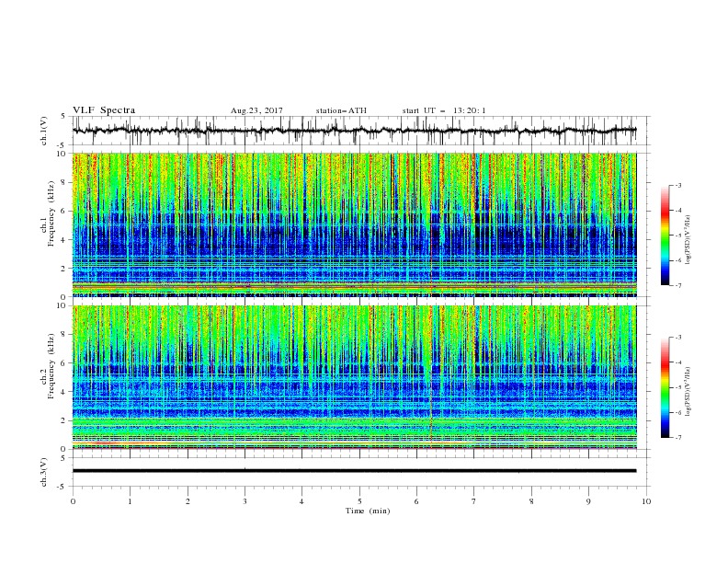
Task: Click the time-axis tick label "3"
Action: pos(245,501)
